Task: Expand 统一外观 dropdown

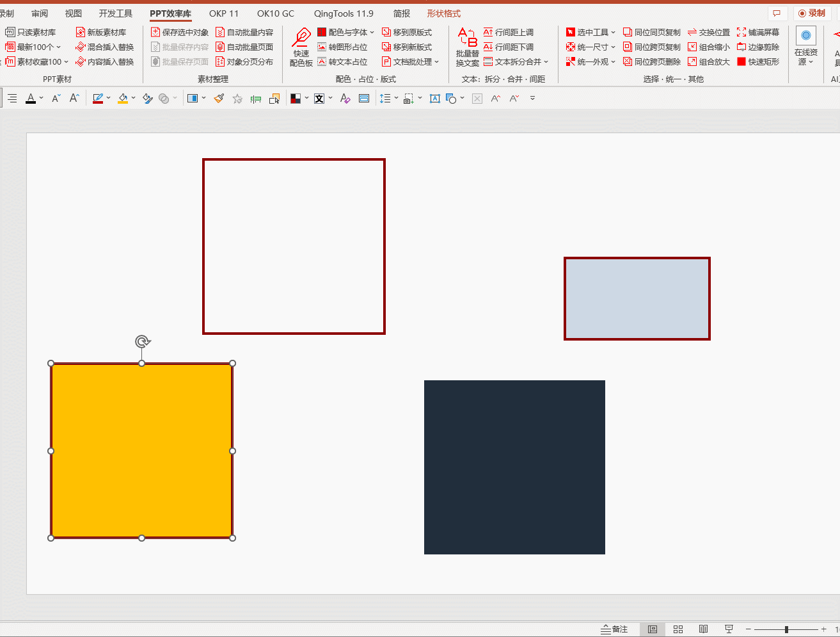Action: [x=613, y=61]
